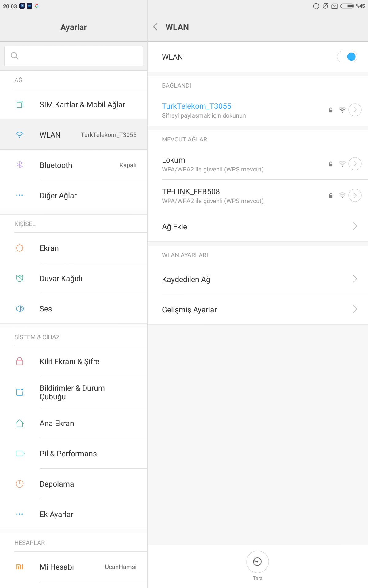Click the Wi-Fi icon beside WLAN sidebar item
Screen dimensions: 368x588
20,135
